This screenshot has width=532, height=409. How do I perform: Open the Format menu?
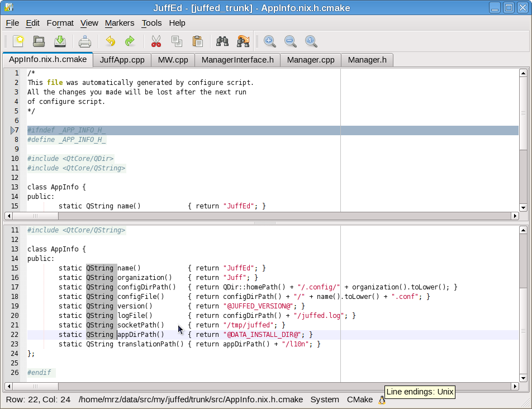(x=60, y=23)
